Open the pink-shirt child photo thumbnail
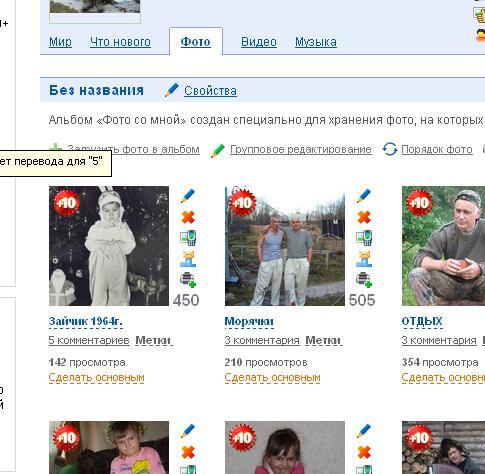 109,448
